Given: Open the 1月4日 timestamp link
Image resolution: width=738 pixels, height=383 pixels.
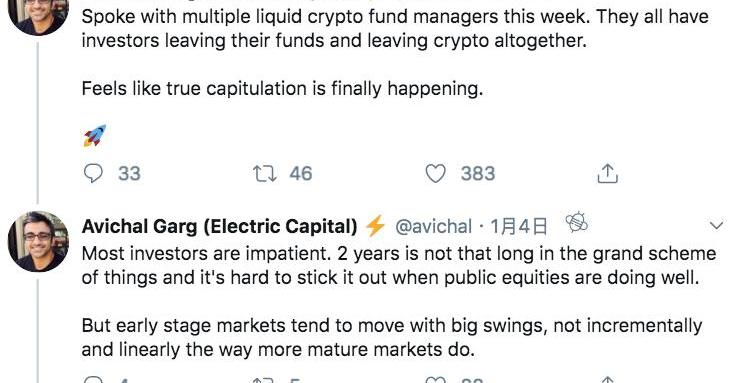Looking at the screenshot, I should [x=519, y=227].
